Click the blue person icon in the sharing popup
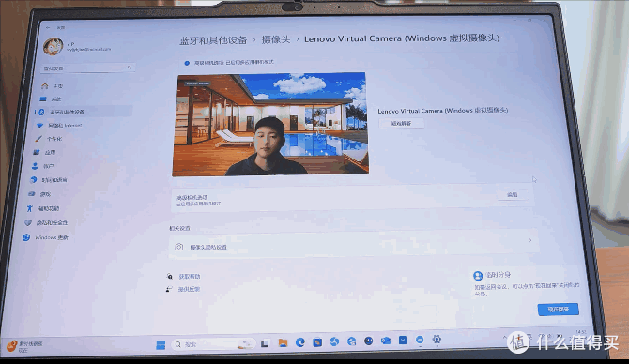629x364 pixels. 477,276
